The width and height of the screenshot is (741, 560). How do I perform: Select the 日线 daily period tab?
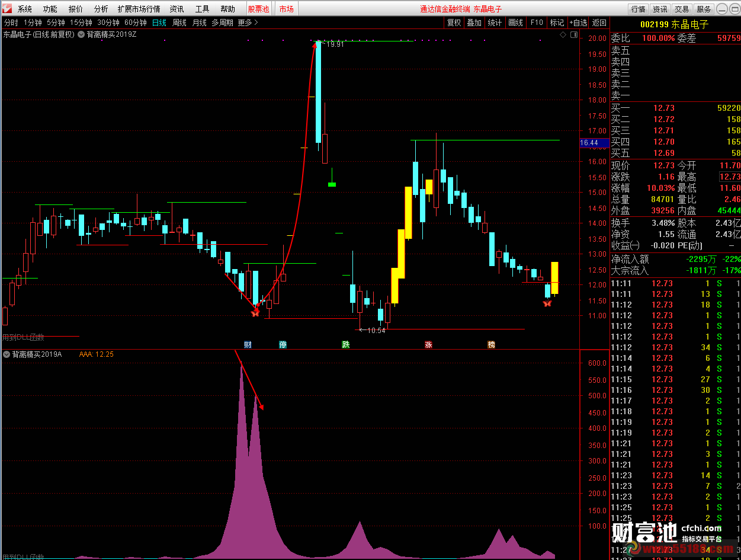pyautogui.click(x=159, y=23)
